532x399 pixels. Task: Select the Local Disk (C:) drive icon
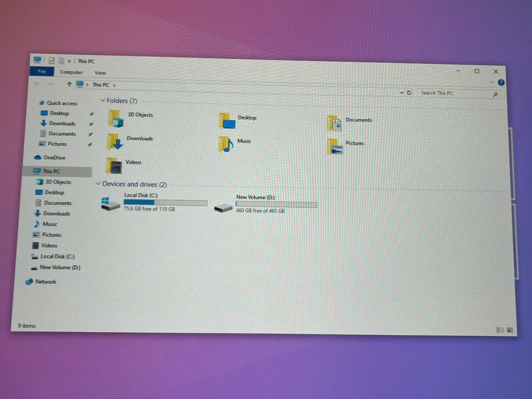(x=110, y=204)
